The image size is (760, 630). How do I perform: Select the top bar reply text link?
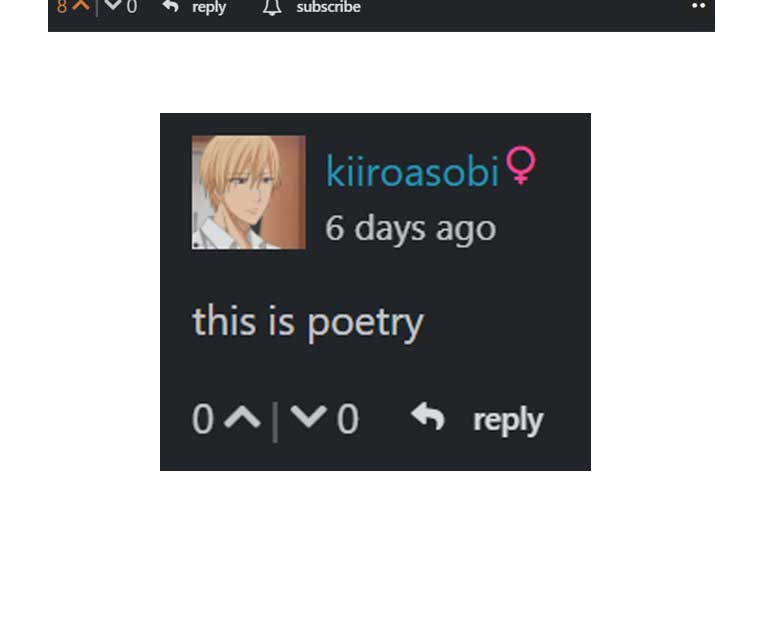click(209, 7)
